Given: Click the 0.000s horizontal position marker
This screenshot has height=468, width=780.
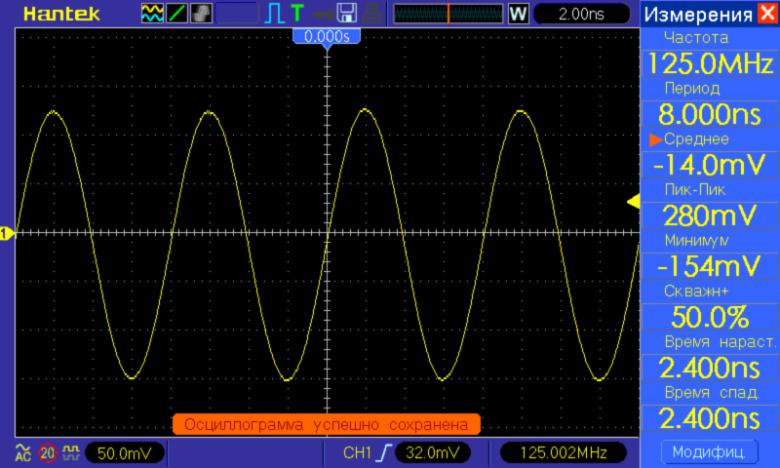Looking at the screenshot, I should point(326,36).
